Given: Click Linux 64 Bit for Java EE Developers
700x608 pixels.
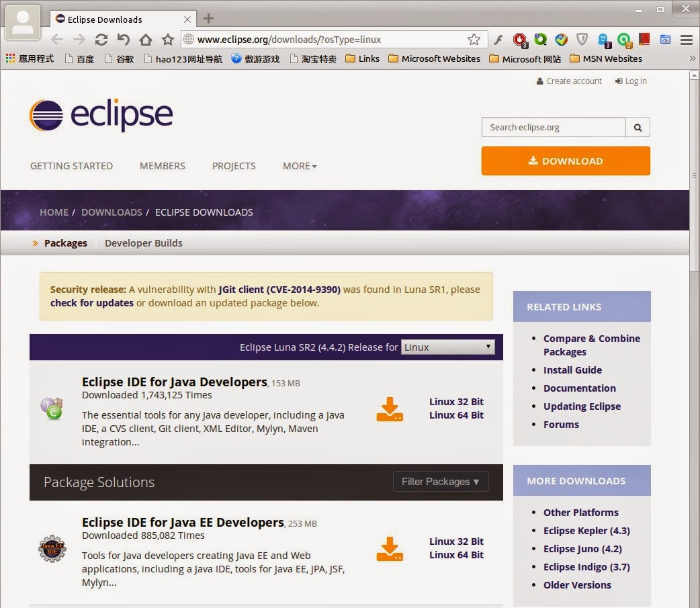Looking at the screenshot, I should click(x=456, y=555).
